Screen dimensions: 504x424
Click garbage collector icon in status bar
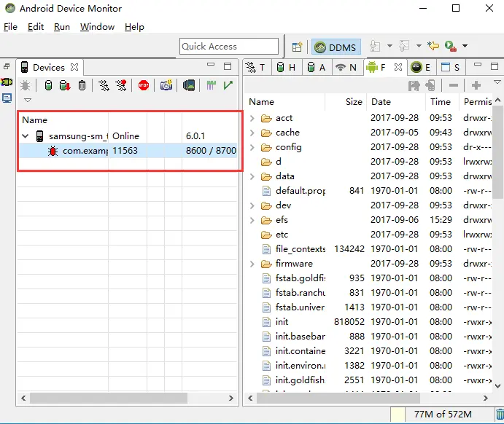(500, 414)
